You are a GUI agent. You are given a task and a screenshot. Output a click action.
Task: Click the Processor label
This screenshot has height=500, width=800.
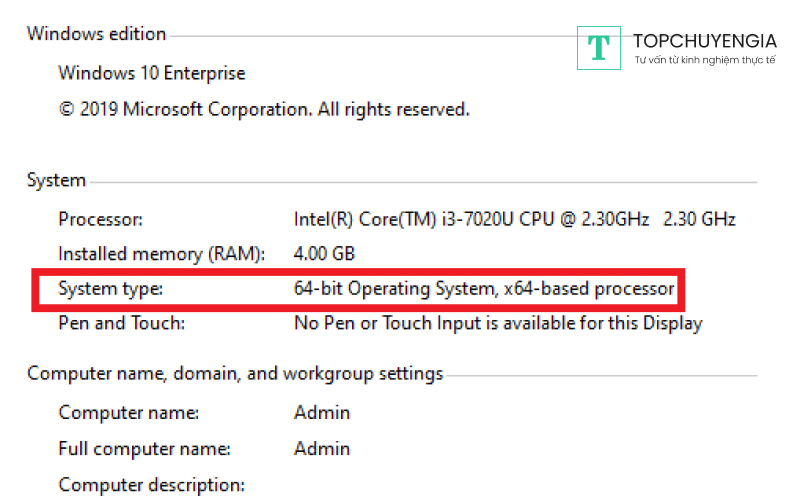tap(101, 219)
